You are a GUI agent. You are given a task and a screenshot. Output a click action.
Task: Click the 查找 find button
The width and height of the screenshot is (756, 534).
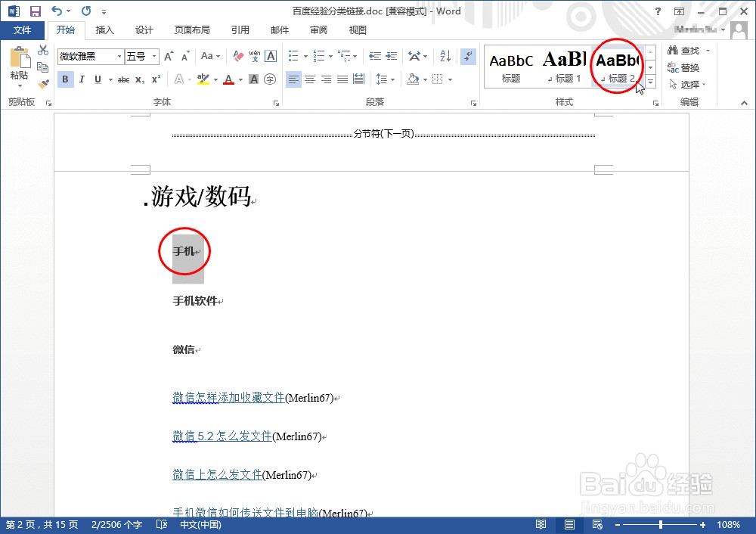click(684, 50)
